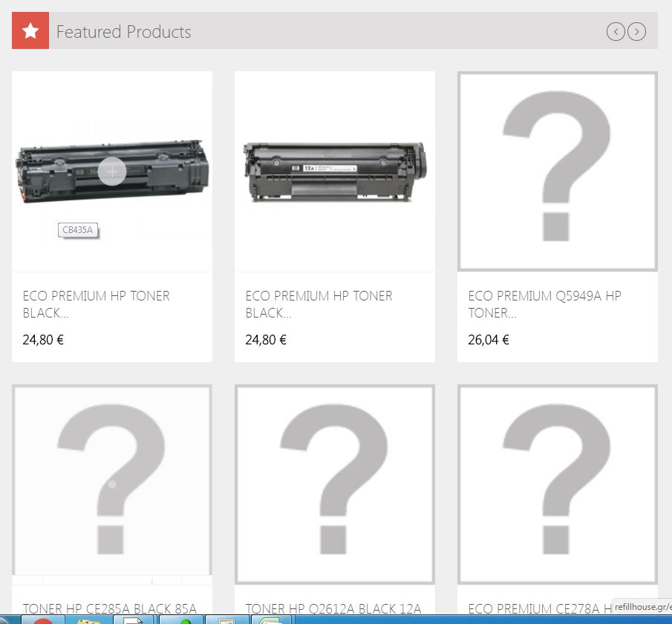Click the plus zoom overlay on CB435A toner
Image resolution: width=672 pixels, height=624 pixels.
tap(112, 171)
